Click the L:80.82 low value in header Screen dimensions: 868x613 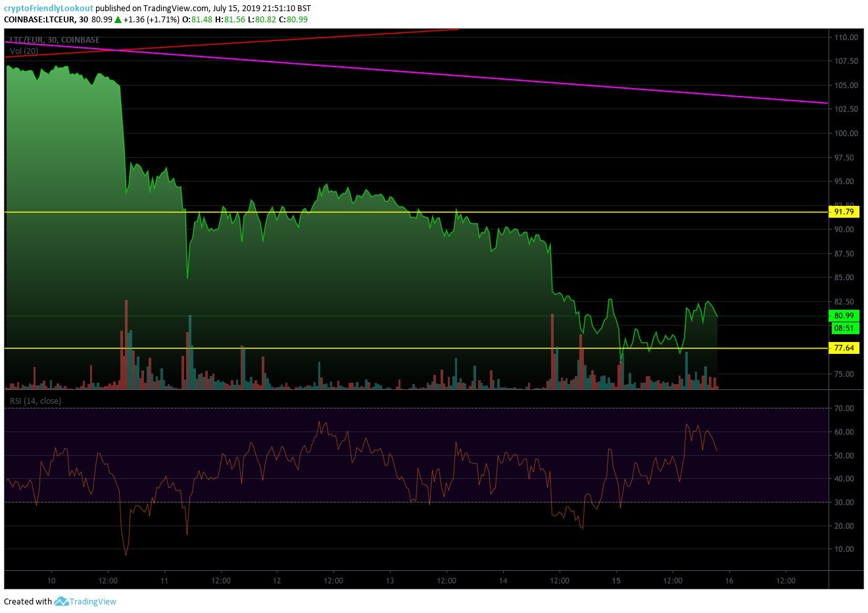[x=262, y=20]
